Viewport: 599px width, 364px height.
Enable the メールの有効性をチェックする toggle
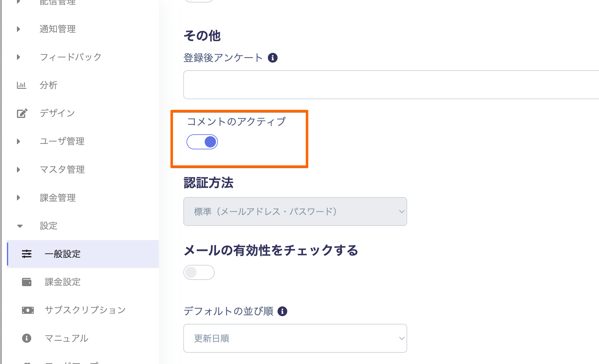[x=199, y=272]
